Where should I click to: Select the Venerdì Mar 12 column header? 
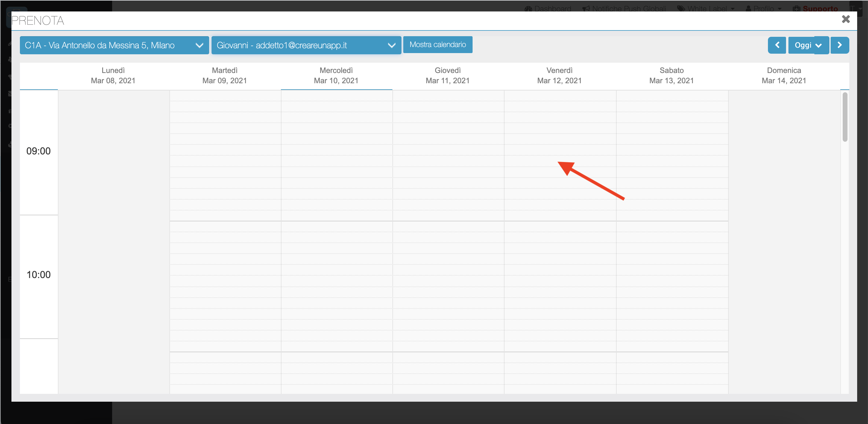(x=559, y=75)
